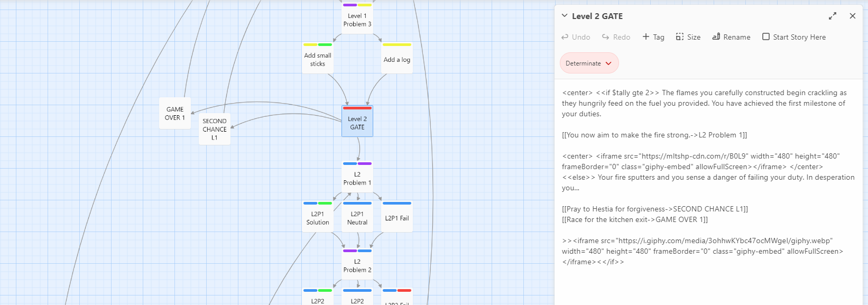Viewport: 868px width, 305px height.
Task: Click the Redo arrow icon
Action: point(606,37)
